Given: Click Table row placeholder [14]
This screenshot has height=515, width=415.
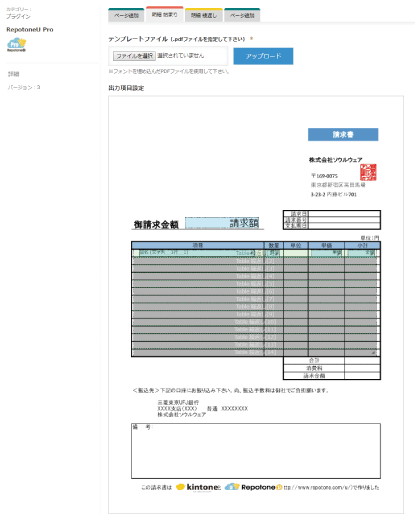Looking at the screenshot, I should pyautogui.click(x=255, y=352).
